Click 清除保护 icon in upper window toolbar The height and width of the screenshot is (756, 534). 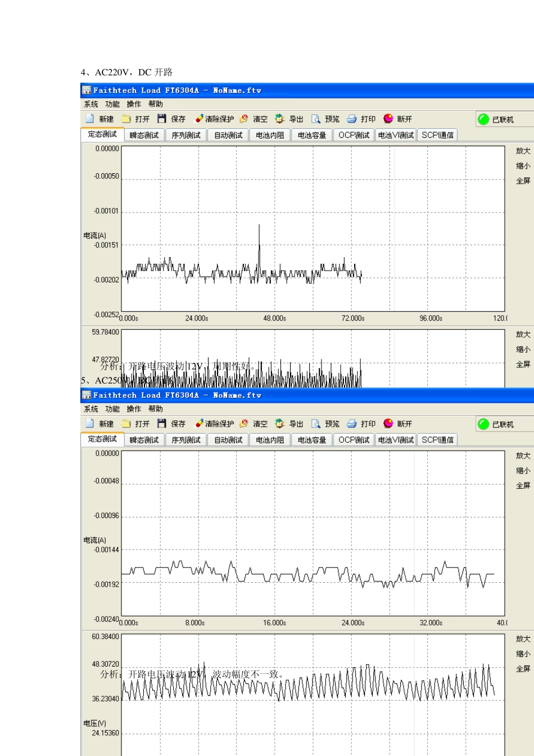click(x=199, y=119)
